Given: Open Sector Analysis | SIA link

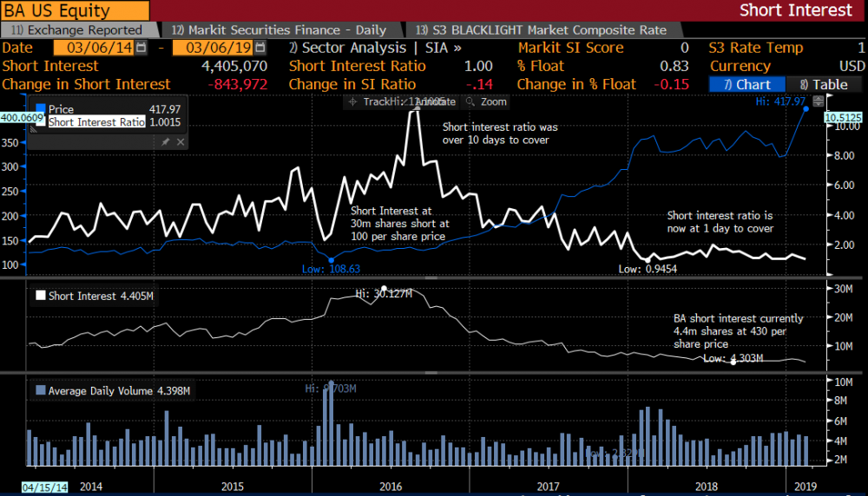Looking at the screenshot, I should (x=375, y=48).
